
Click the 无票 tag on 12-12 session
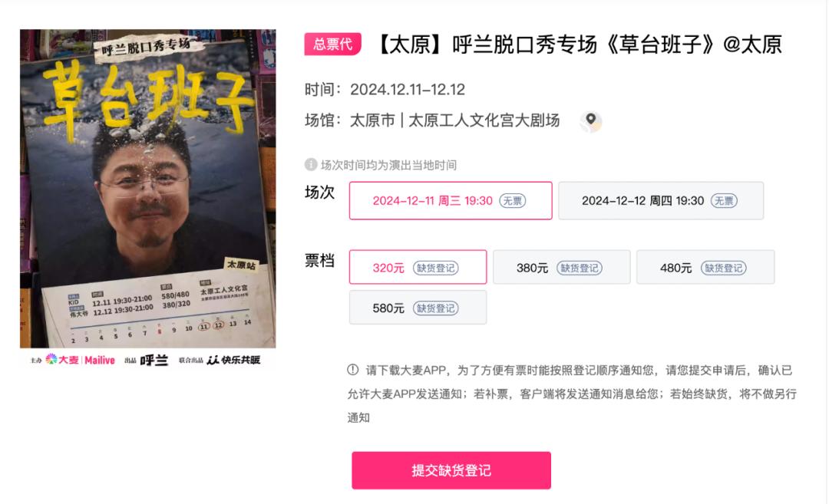pyautogui.click(x=724, y=201)
